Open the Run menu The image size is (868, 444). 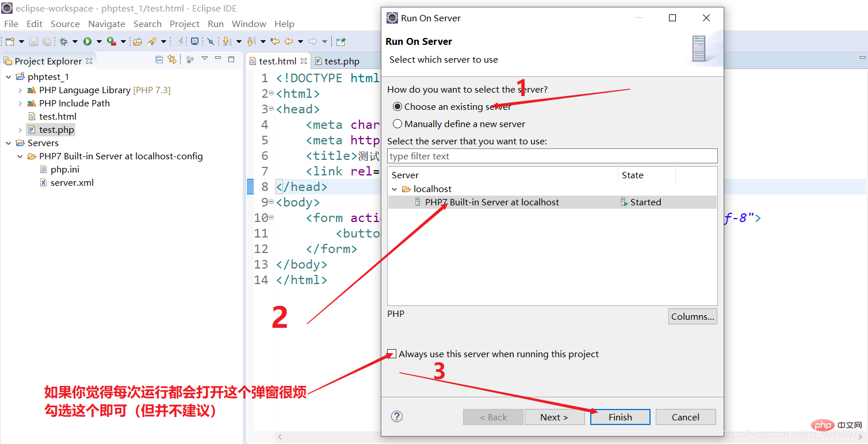tap(216, 24)
